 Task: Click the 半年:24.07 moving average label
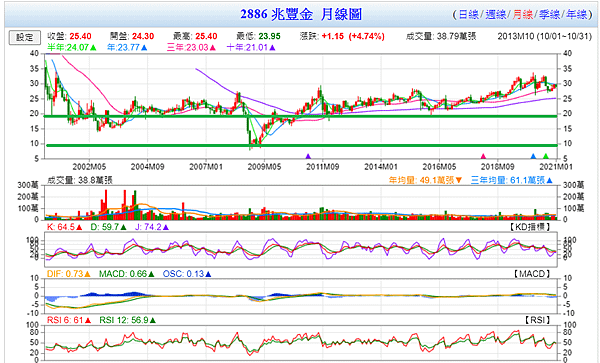pos(72,48)
